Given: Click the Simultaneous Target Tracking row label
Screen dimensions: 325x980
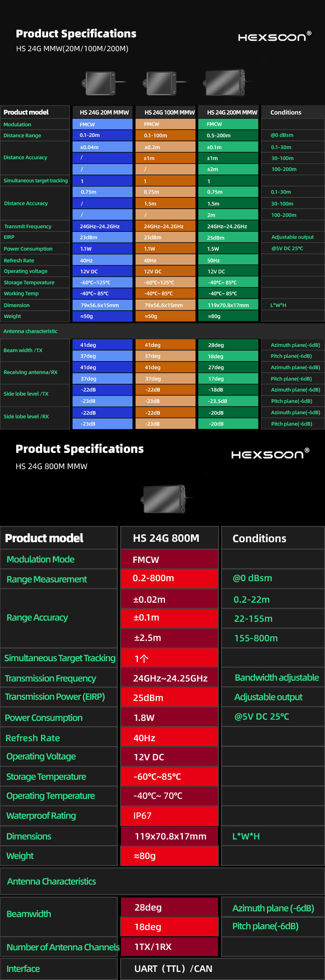Looking at the screenshot, I should [x=60, y=658].
